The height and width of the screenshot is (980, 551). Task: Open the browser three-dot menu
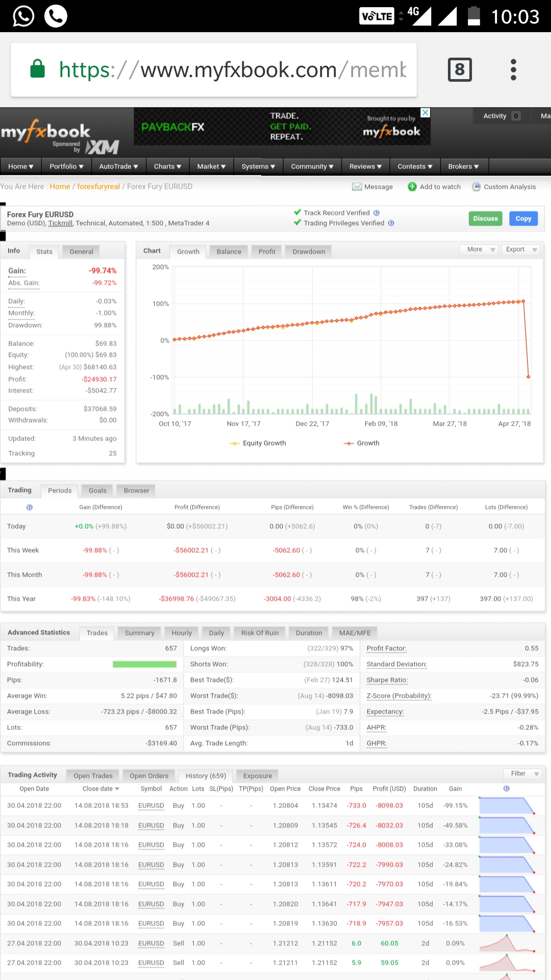513,69
